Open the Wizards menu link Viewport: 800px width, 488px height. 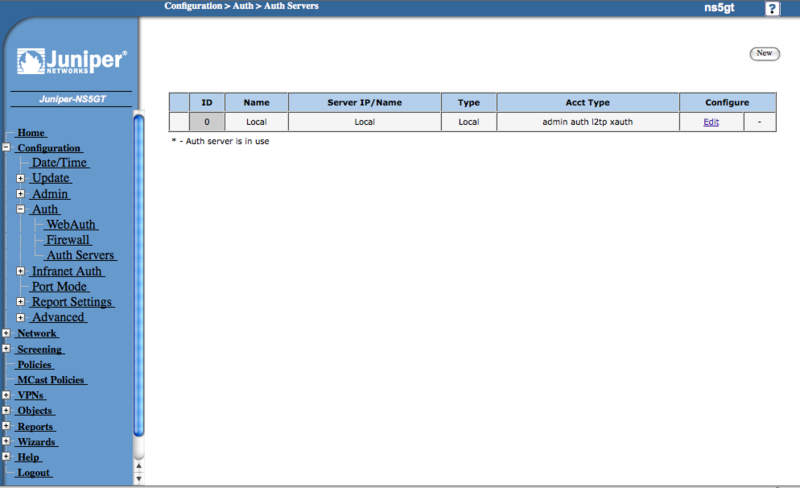[36, 442]
